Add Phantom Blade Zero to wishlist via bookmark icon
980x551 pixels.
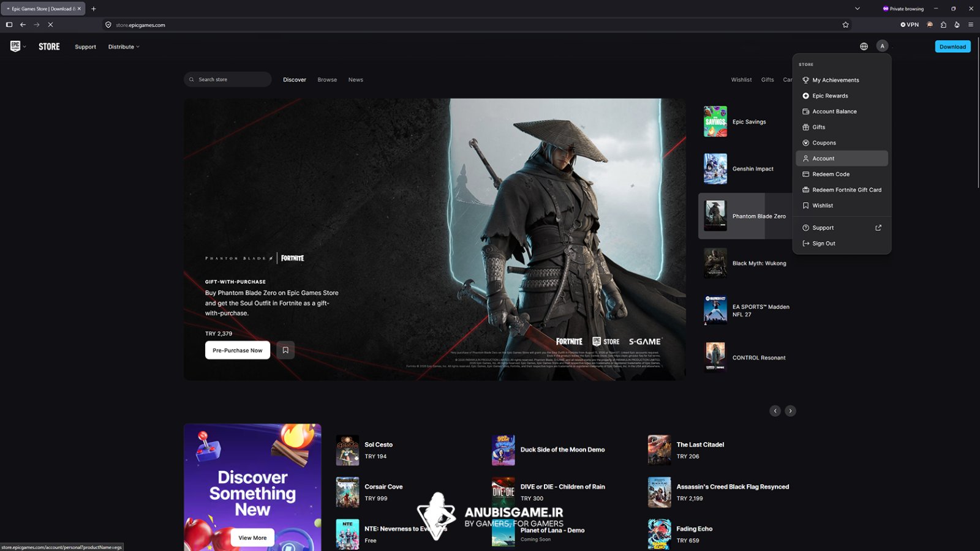click(x=285, y=350)
